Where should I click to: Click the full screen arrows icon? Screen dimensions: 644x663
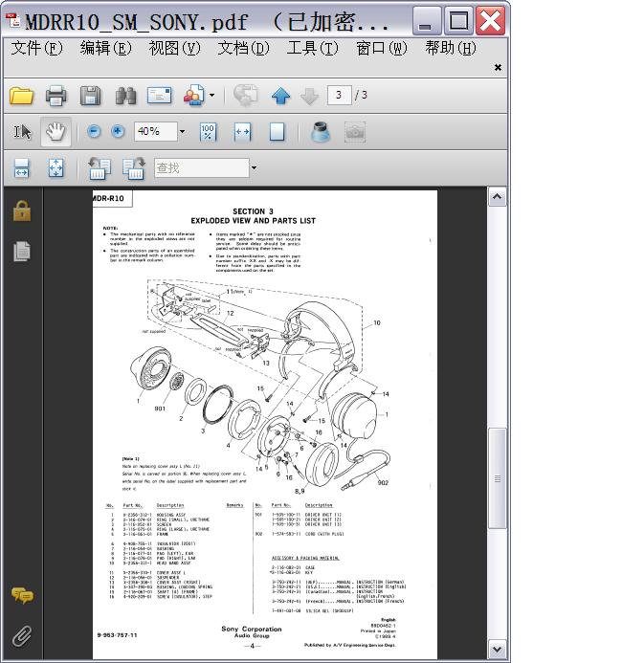coord(56,168)
